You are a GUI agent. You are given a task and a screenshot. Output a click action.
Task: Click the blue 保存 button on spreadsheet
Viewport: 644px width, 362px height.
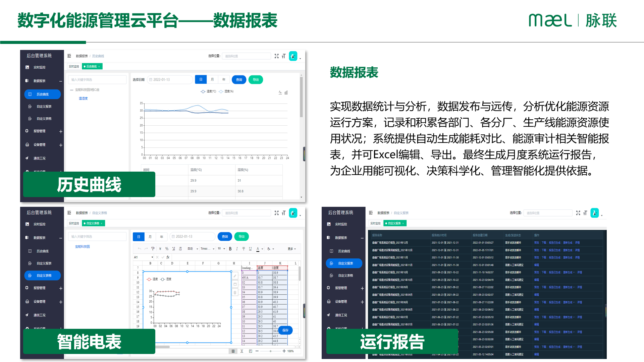[x=285, y=330]
